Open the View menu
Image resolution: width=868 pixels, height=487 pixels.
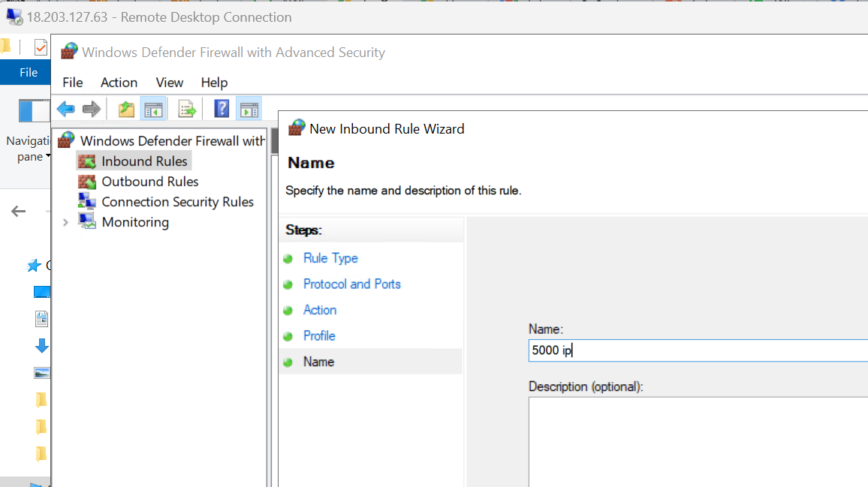[170, 83]
